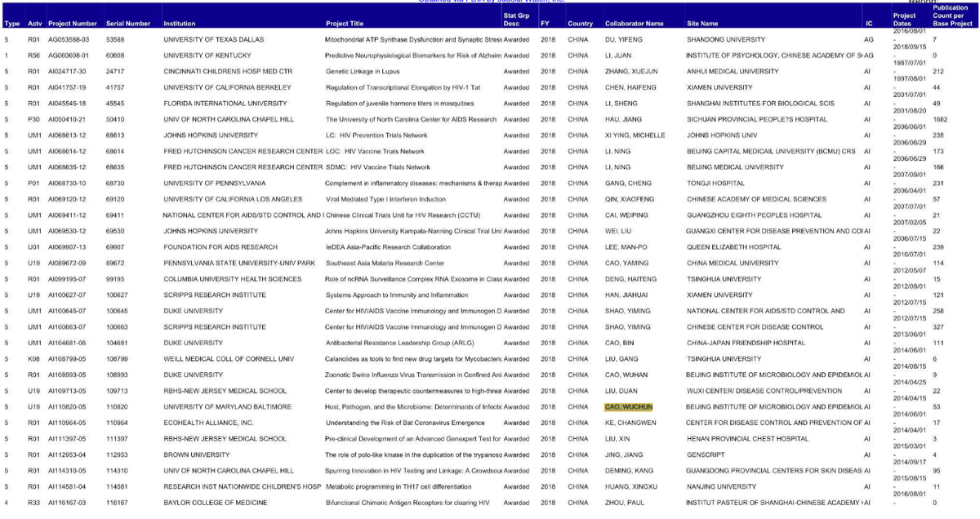Select the highlighted CAO, WUCHUN cell

click(628, 406)
